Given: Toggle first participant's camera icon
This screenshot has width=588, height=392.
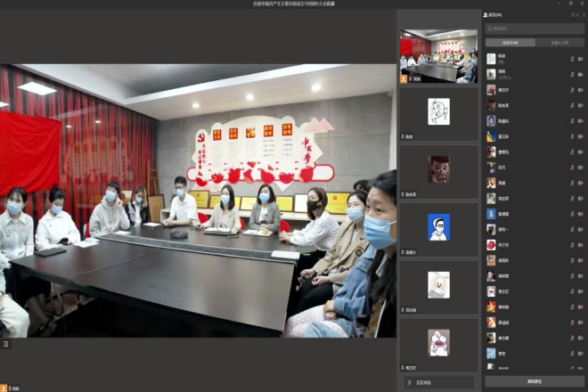Looking at the screenshot, I should pos(581,59).
